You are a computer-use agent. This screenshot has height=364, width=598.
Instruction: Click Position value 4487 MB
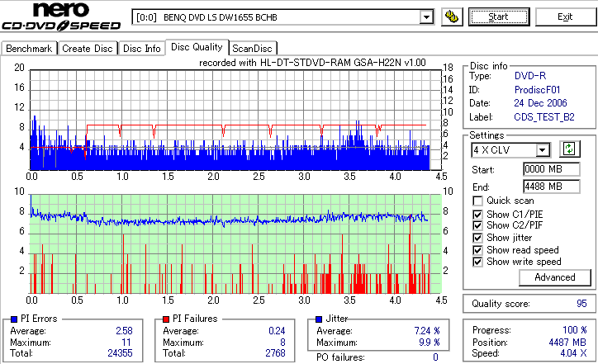tap(567, 343)
